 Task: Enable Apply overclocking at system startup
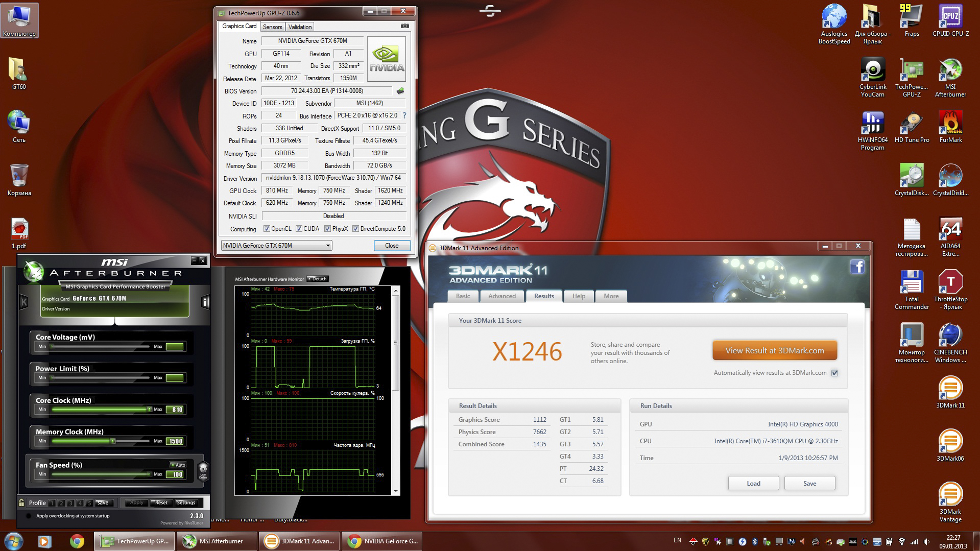(x=29, y=516)
